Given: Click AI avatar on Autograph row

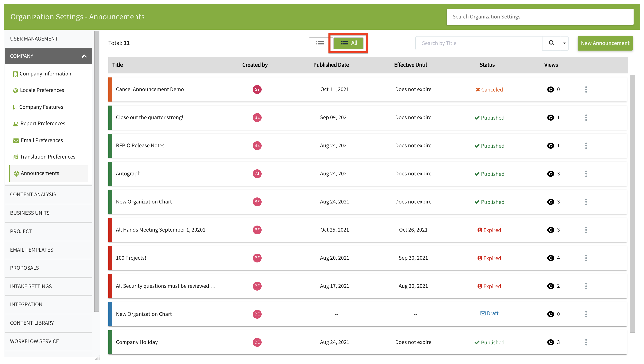Looking at the screenshot, I should click(257, 174).
